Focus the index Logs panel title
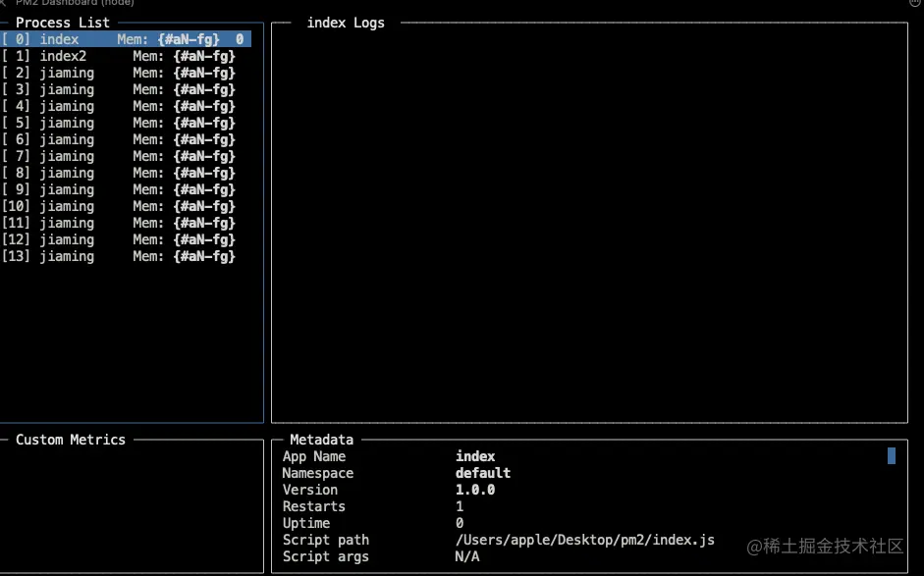 [x=346, y=23]
